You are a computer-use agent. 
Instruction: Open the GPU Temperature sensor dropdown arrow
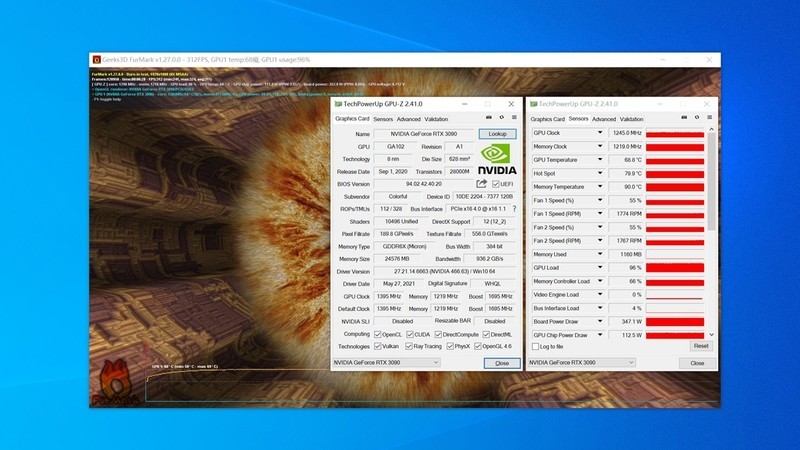pos(600,160)
